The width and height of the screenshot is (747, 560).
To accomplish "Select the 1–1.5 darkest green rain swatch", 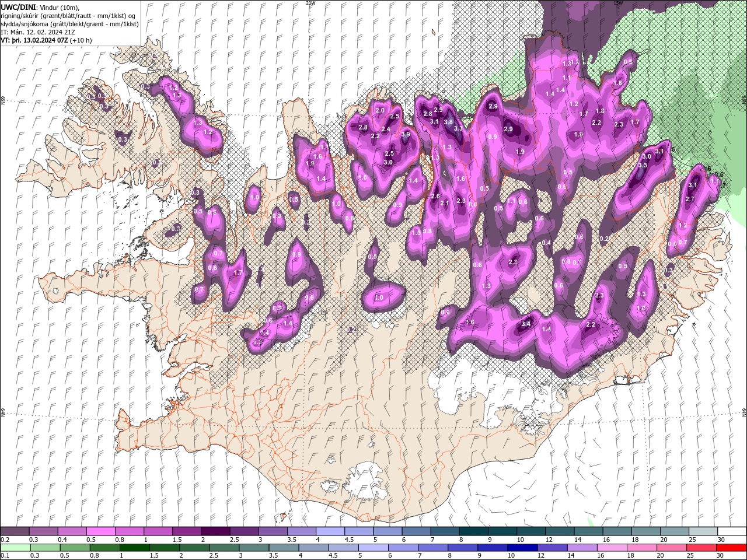I will (x=134, y=548).
